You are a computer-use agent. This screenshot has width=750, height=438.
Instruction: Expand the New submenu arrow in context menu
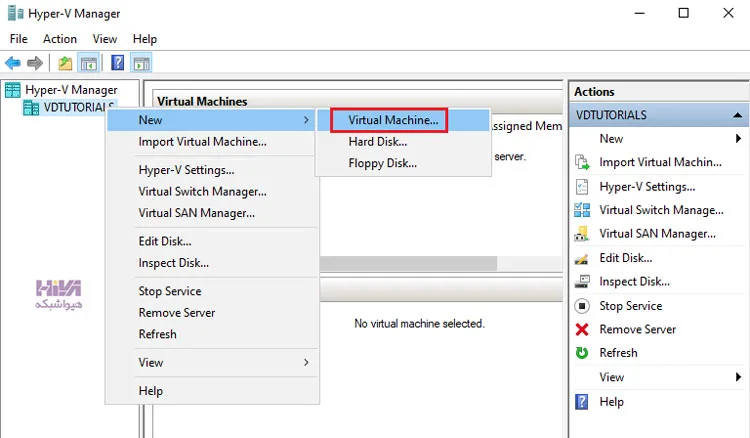[306, 120]
